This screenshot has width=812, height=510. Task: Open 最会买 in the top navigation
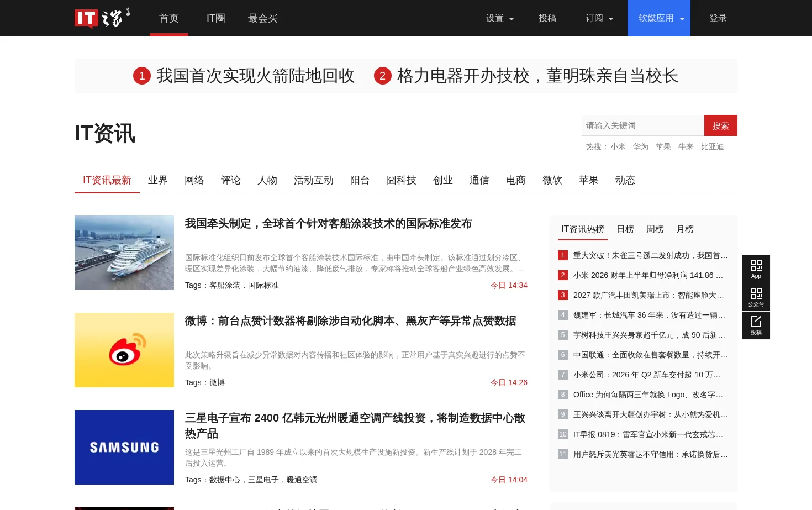click(263, 18)
